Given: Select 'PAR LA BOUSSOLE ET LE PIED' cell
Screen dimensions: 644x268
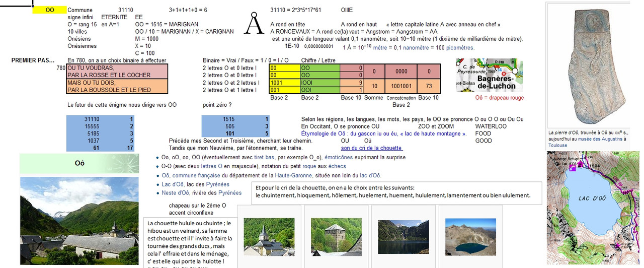Looking at the screenshot, I should [x=116, y=90].
